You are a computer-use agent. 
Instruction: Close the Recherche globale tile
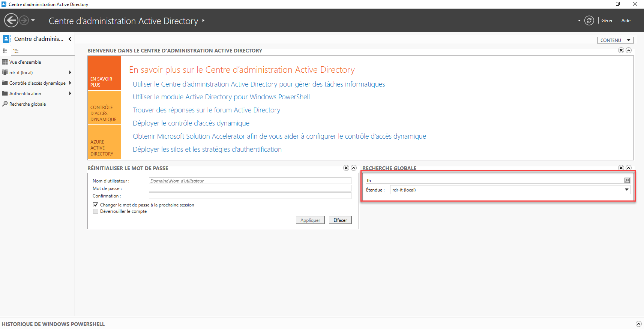click(621, 168)
